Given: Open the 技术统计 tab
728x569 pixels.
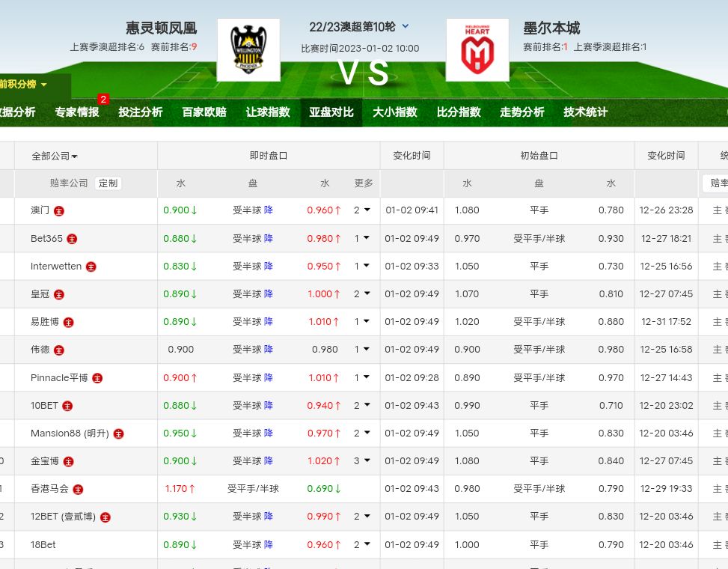Looking at the screenshot, I should coord(586,112).
